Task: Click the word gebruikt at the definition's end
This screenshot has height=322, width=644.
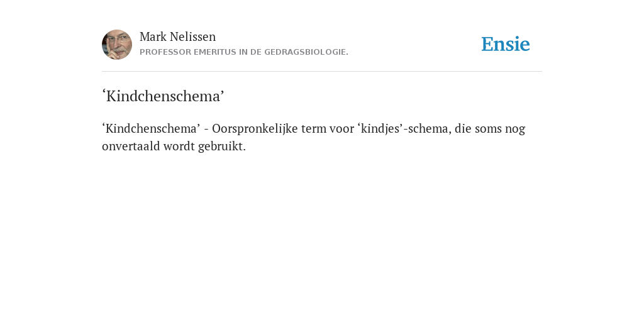Action: tap(222, 146)
